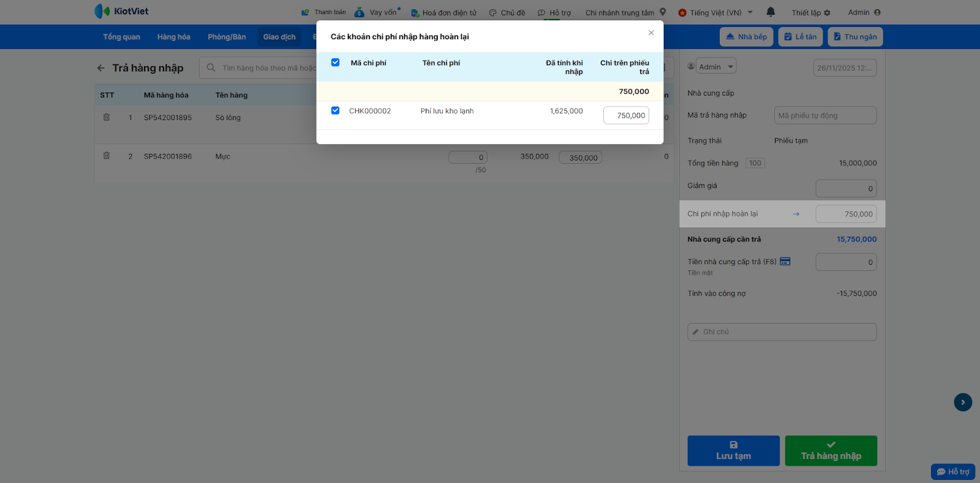This screenshot has width=980, height=483.
Task: Confirm with the green Trả hàng nhập button
Action: tap(831, 451)
